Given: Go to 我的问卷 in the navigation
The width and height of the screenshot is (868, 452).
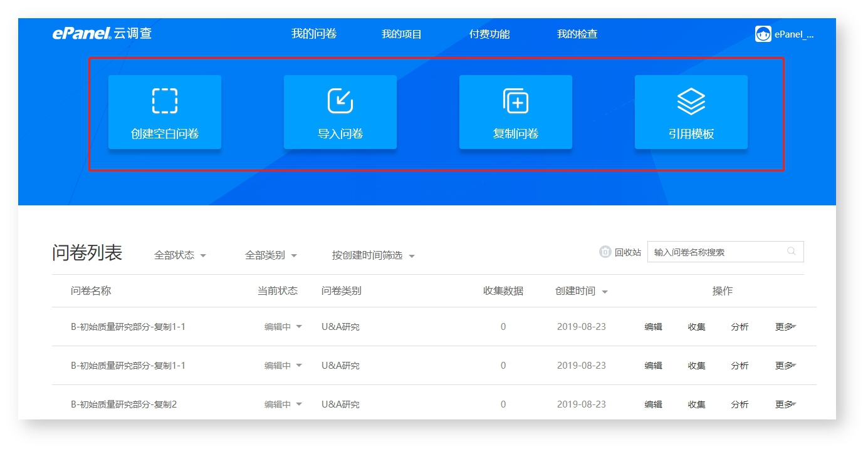Looking at the screenshot, I should tap(314, 34).
